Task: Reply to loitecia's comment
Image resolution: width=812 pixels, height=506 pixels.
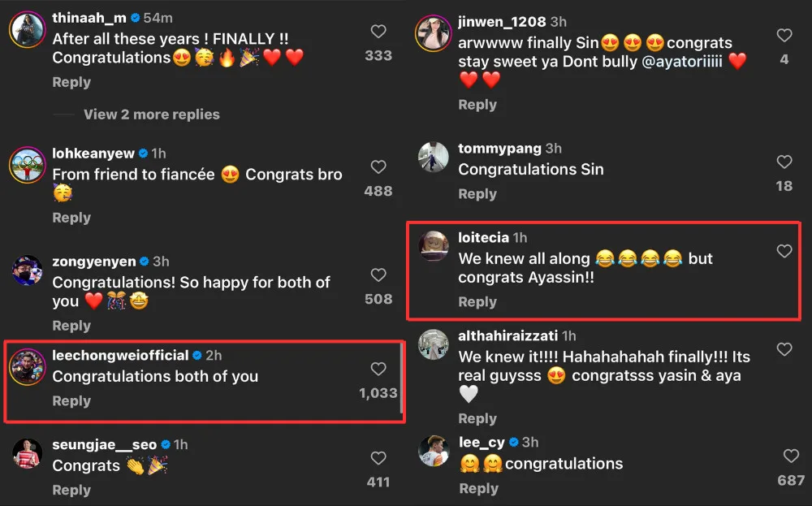Action: coord(477,302)
